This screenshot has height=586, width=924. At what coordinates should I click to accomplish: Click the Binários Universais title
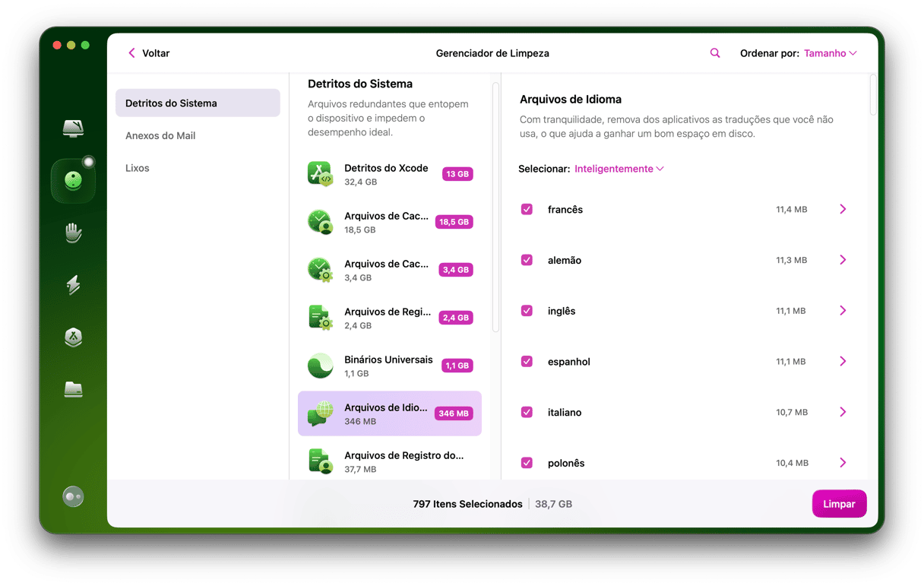[x=388, y=360]
